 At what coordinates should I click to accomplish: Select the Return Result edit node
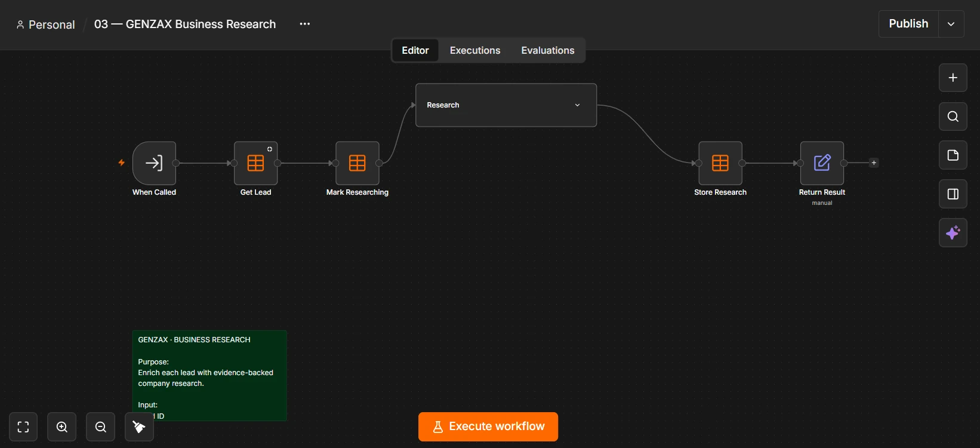[822, 163]
